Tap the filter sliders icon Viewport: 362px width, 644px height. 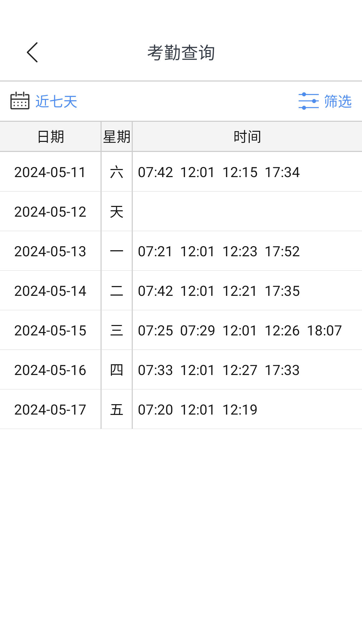click(308, 101)
